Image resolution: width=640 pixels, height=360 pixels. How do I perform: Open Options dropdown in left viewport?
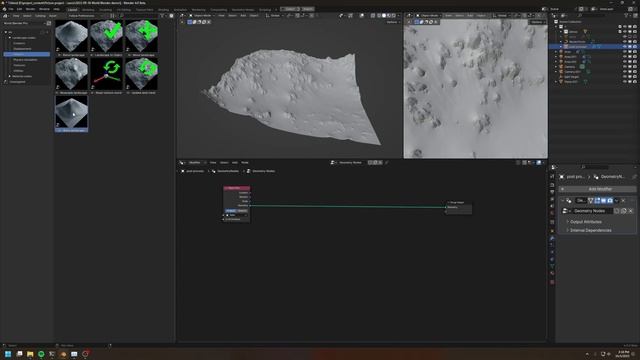[x=393, y=22]
